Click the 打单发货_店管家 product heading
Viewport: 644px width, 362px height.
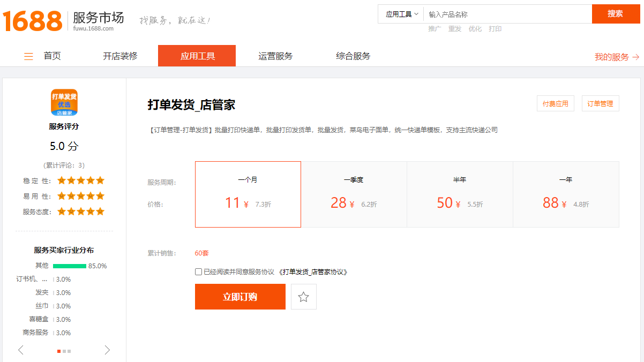tap(192, 104)
